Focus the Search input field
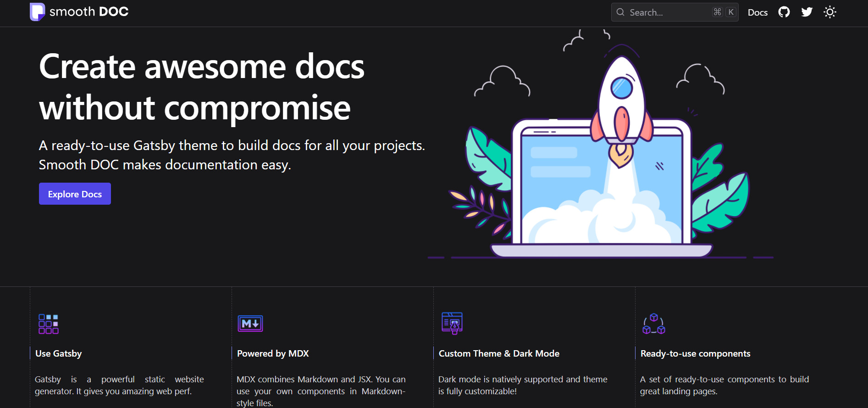 point(674,12)
